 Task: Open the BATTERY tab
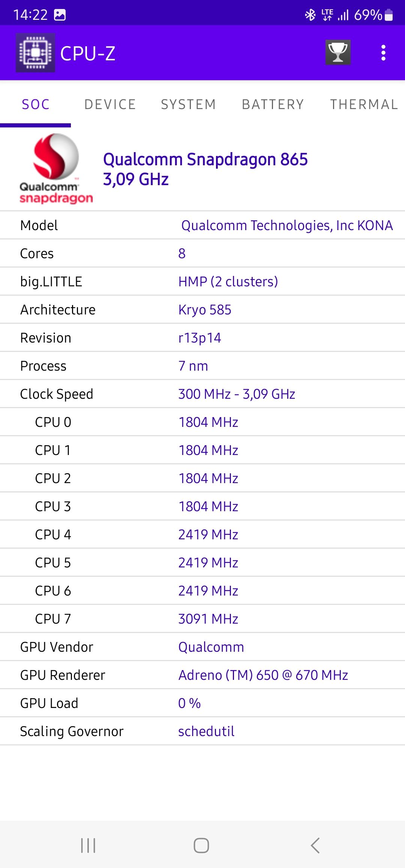(x=273, y=104)
